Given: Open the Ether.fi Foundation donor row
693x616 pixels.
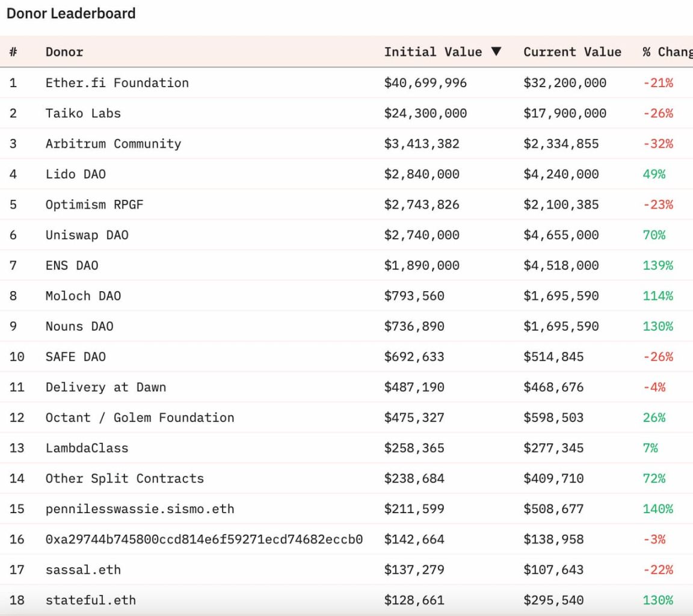Looking at the screenshot, I should pyautogui.click(x=117, y=83).
